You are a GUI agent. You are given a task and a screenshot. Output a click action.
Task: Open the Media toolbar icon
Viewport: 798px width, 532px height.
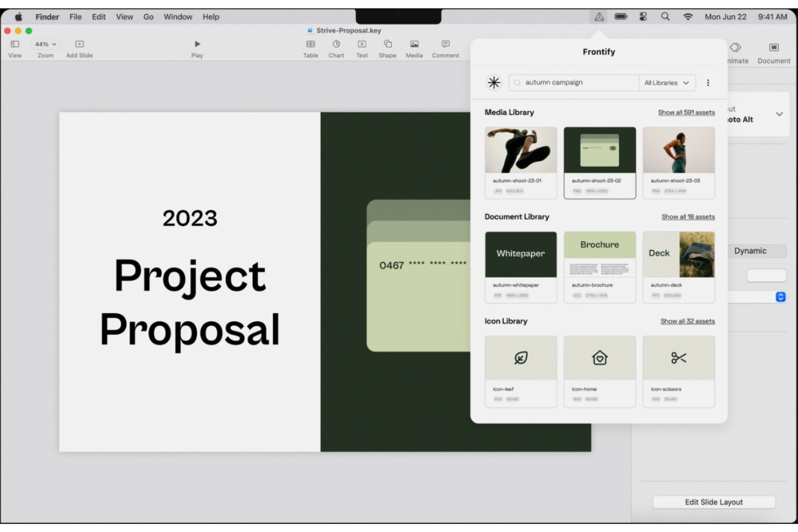[x=414, y=44]
